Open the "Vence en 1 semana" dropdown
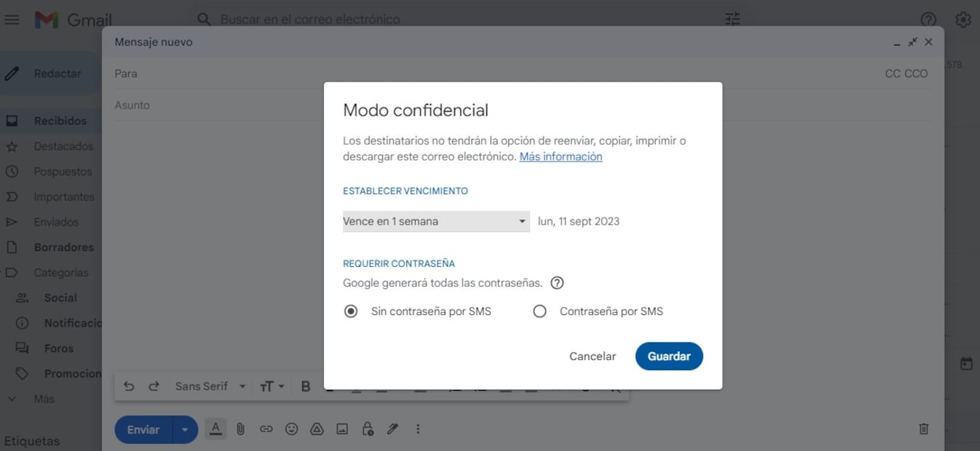 click(x=435, y=221)
